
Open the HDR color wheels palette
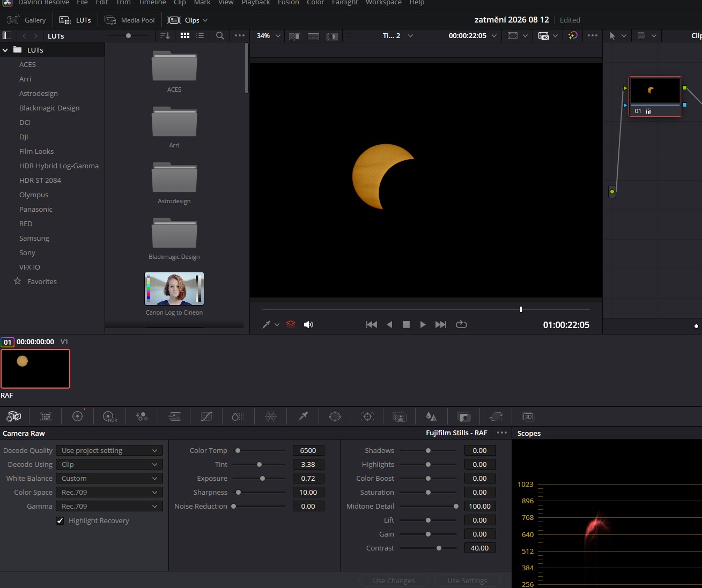tap(110, 416)
